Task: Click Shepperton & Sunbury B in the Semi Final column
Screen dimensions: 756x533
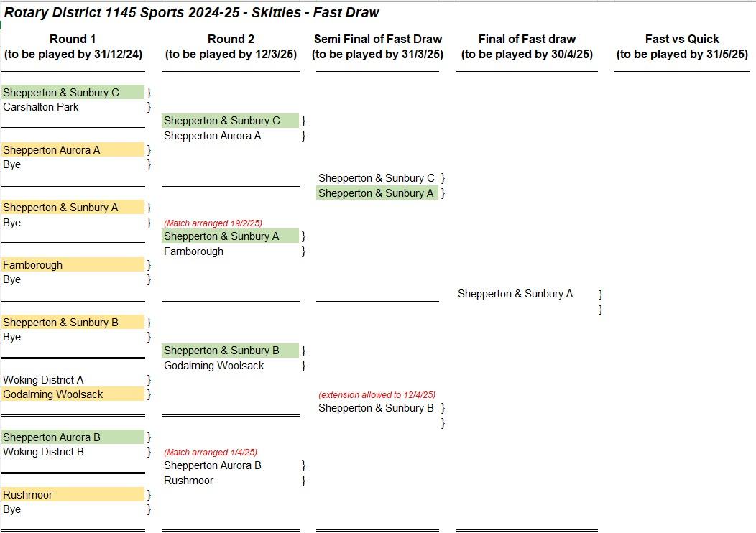Action: [x=376, y=408]
